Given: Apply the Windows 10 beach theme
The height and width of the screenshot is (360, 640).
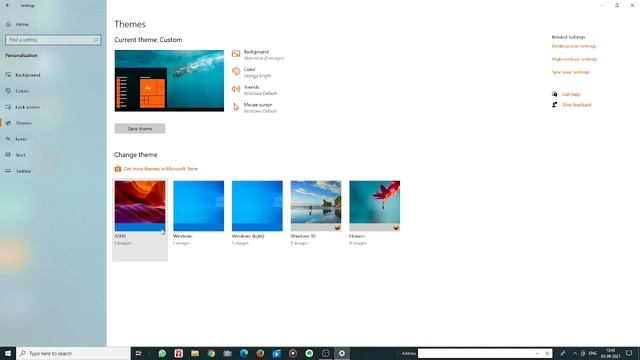Looking at the screenshot, I should 316,206.
